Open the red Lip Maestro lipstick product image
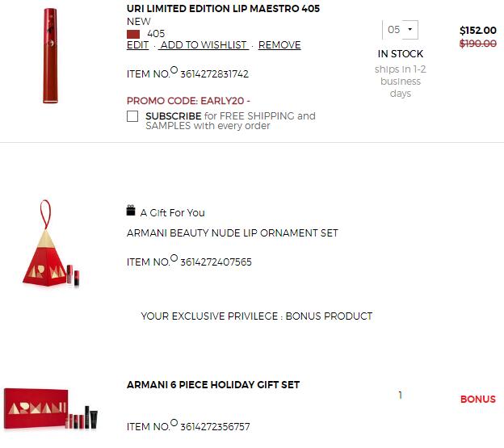The image size is (504, 448). pyautogui.click(x=50, y=56)
